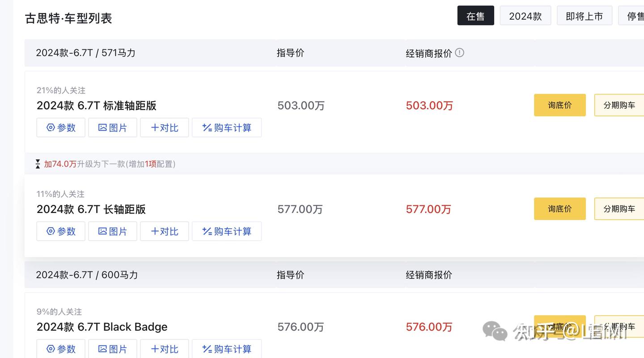Image resolution: width=644 pixels, height=358 pixels.
Task: Open 参数 specs for 6.7T 长轴距版
Action: click(61, 231)
